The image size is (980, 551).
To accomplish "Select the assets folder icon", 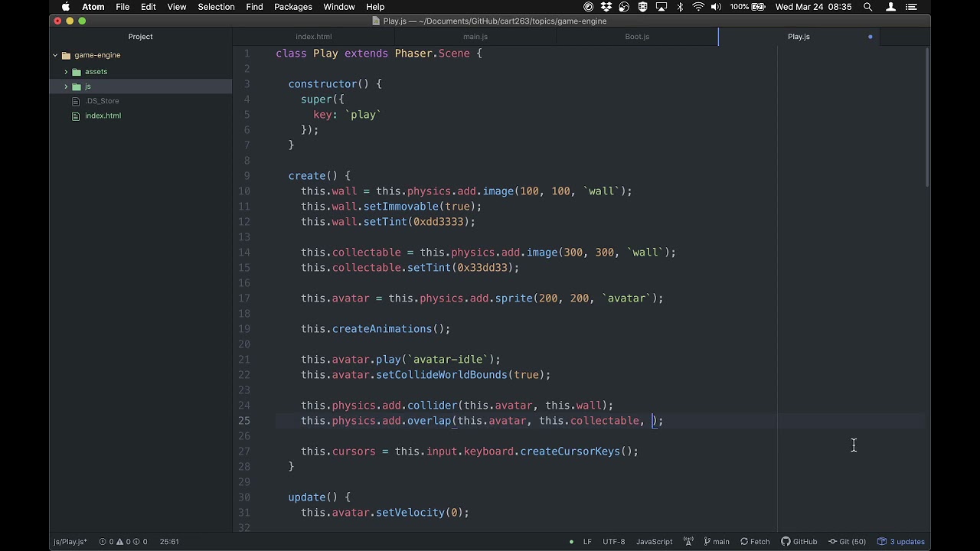I will tap(77, 72).
